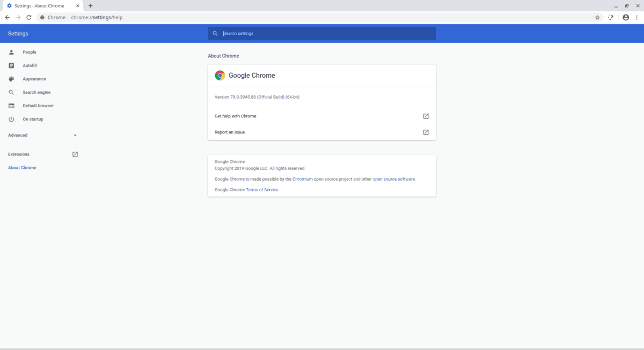
Task: Reload the page
Action: point(29,17)
